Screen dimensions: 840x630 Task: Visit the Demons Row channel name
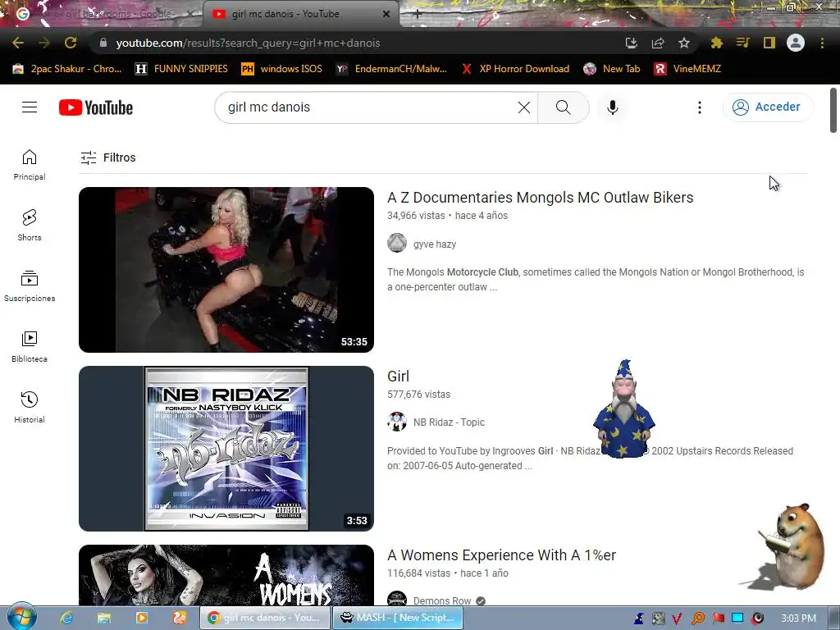coord(442,600)
